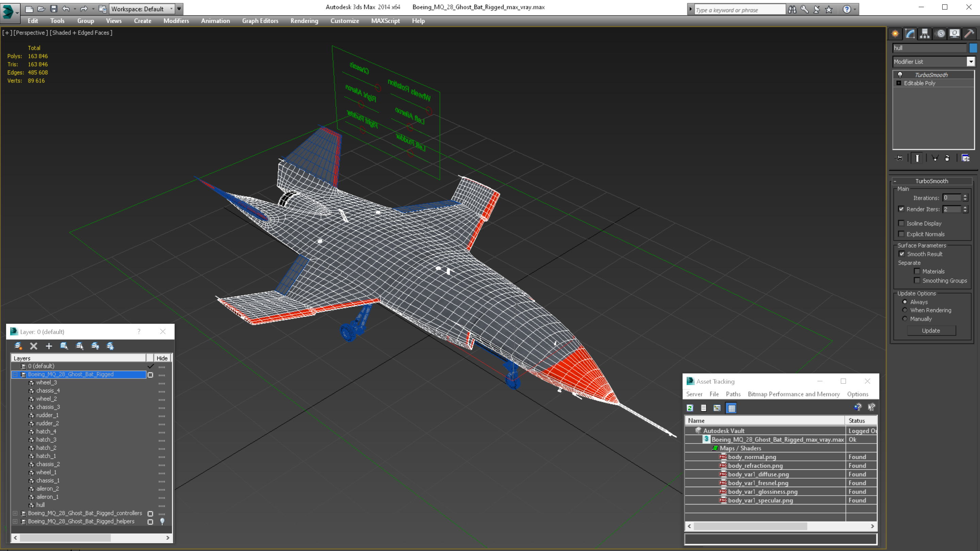980x551 pixels.
Task: Click Bitmap Performance and Memory menu
Action: (x=794, y=394)
